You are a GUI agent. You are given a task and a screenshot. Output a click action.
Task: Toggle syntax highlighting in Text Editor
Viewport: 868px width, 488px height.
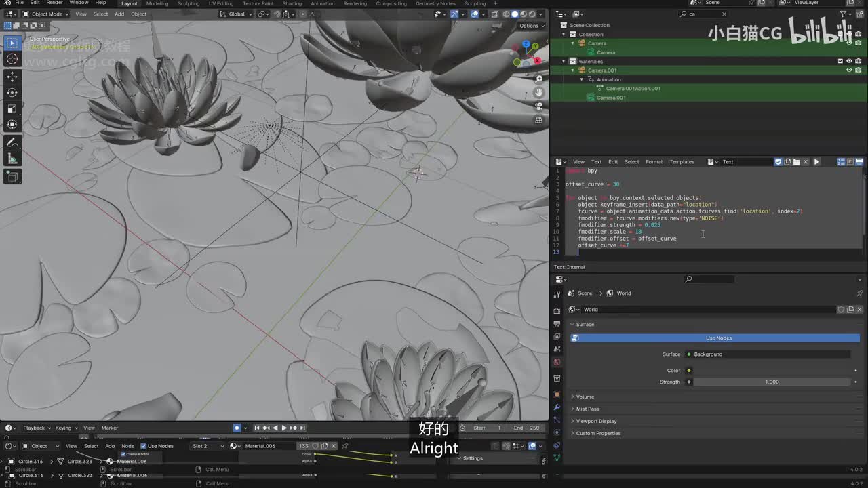(x=859, y=162)
